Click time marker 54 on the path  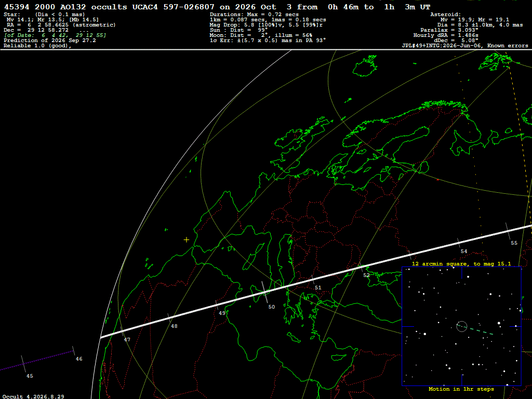tap(464, 251)
